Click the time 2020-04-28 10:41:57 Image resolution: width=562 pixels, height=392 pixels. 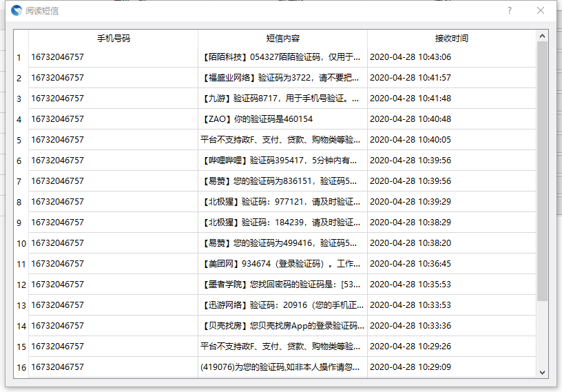click(x=410, y=78)
